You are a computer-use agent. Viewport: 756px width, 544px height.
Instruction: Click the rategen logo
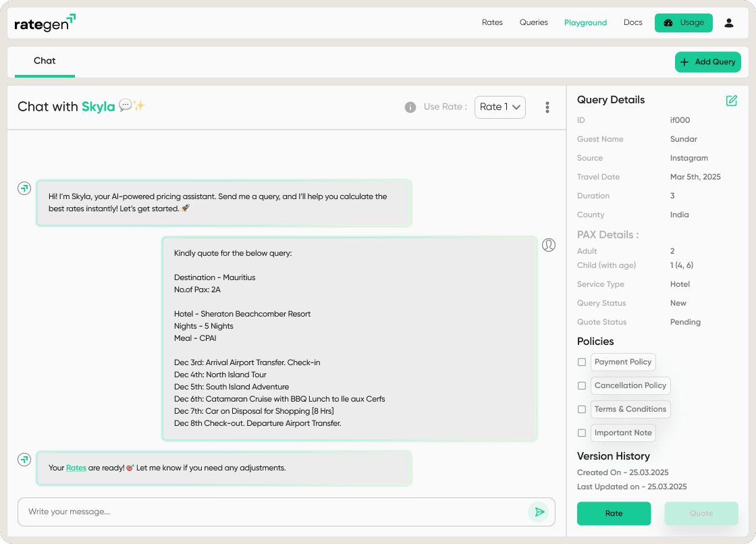45,23
